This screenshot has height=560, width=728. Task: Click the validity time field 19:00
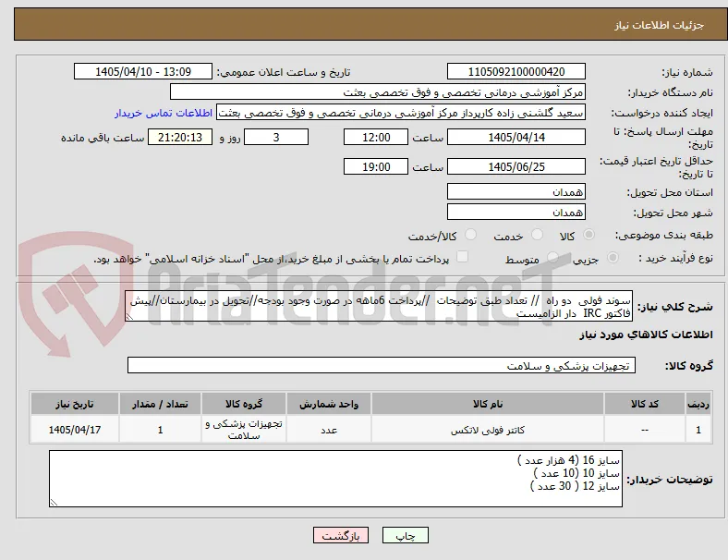pyautogui.click(x=376, y=166)
